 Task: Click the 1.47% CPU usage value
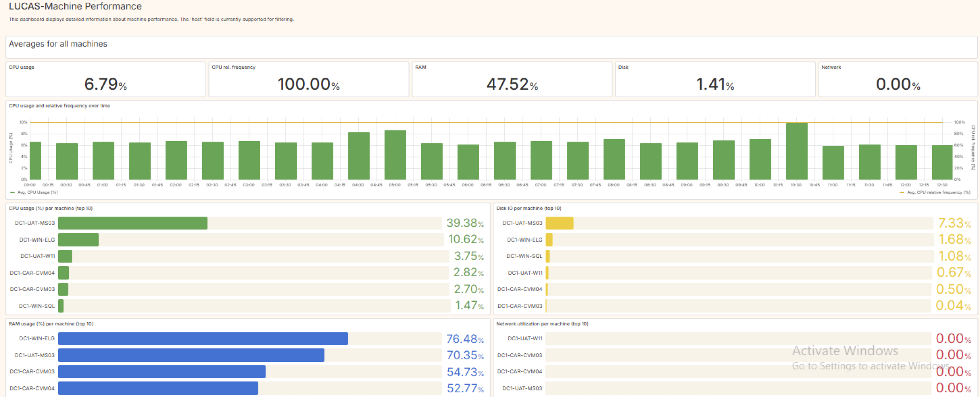tap(469, 306)
